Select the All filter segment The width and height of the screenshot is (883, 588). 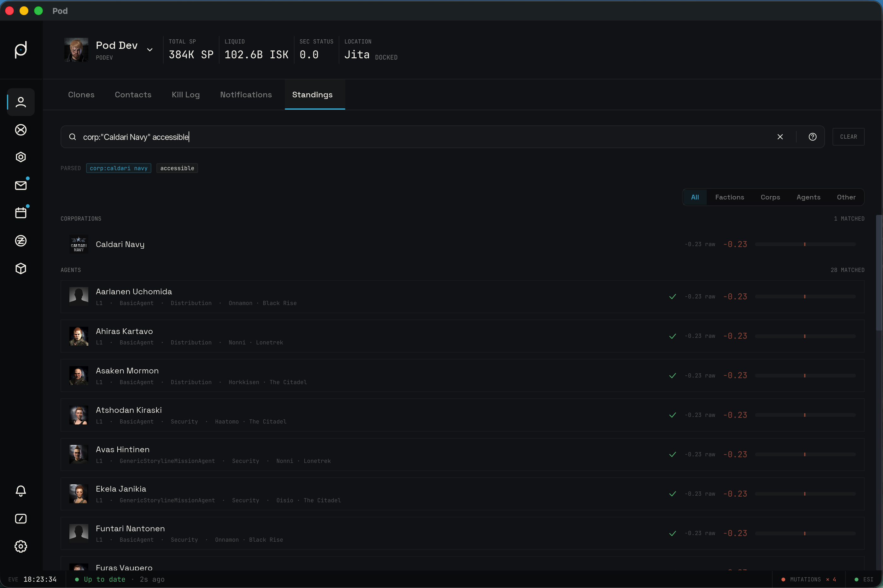tap(695, 197)
